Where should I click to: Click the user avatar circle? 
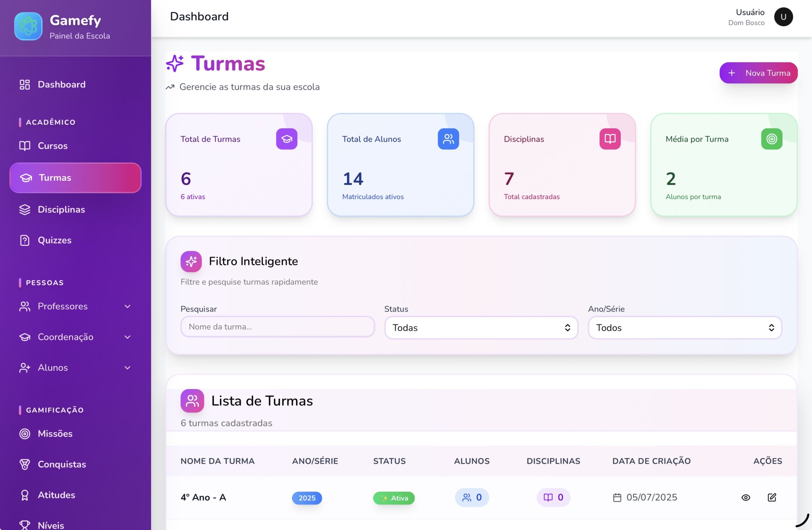click(x=783, y=17)
